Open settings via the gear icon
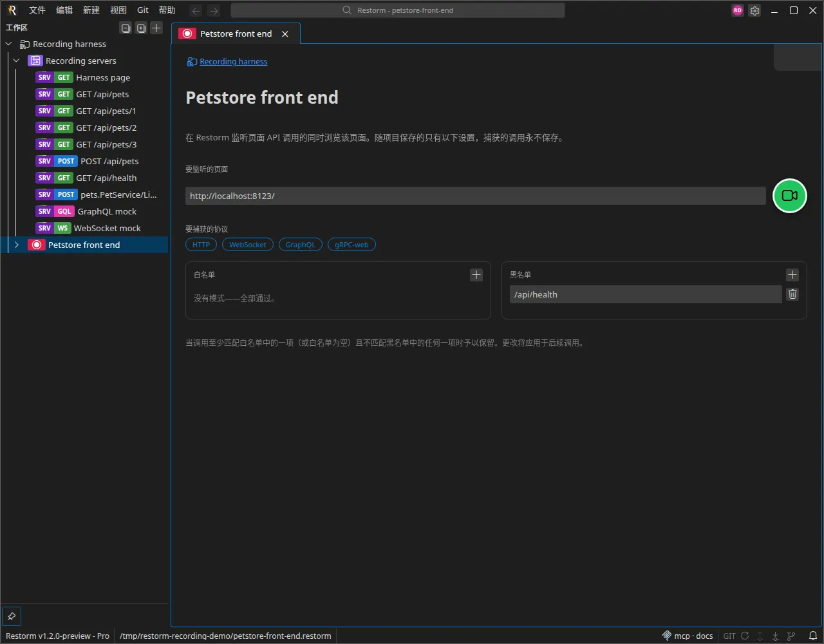824x644 pixels. [x=755, y=10]
